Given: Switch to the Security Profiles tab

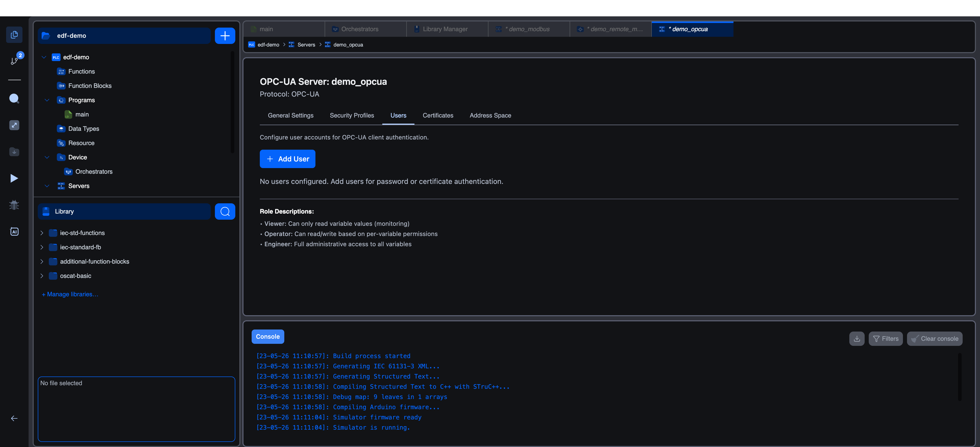Looking at the screenshot, I should pos(352,115).
